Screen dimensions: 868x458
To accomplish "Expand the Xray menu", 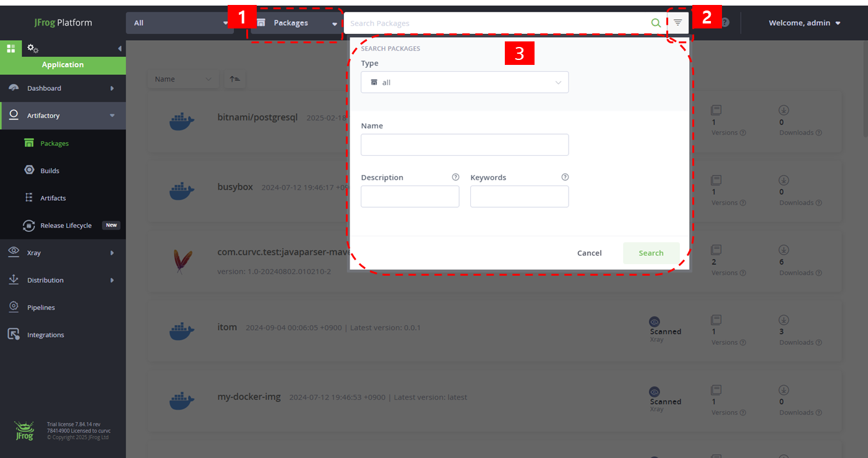I will [x=63, y=253].
